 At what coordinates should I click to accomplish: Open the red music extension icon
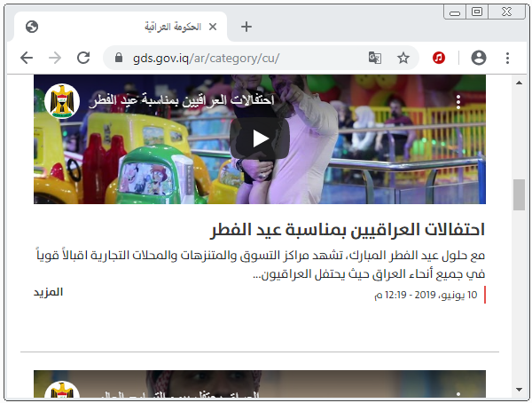[439, 58]
